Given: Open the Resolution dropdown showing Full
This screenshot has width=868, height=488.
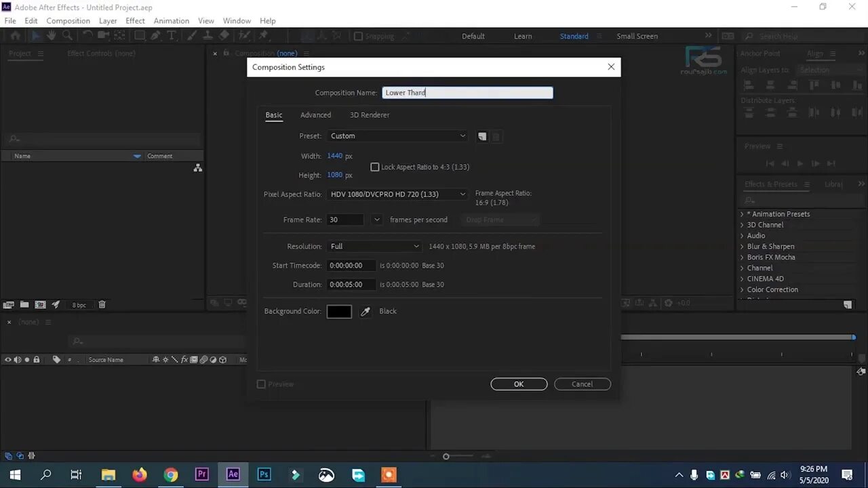Looking at the screenshot, I should point(375,247).
